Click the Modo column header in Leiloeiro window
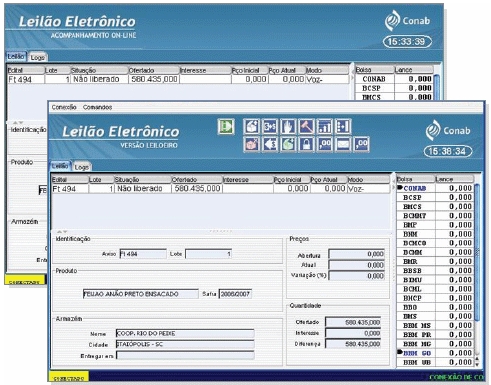The height and width of the screenshot is (385, 491). point(368,179)
